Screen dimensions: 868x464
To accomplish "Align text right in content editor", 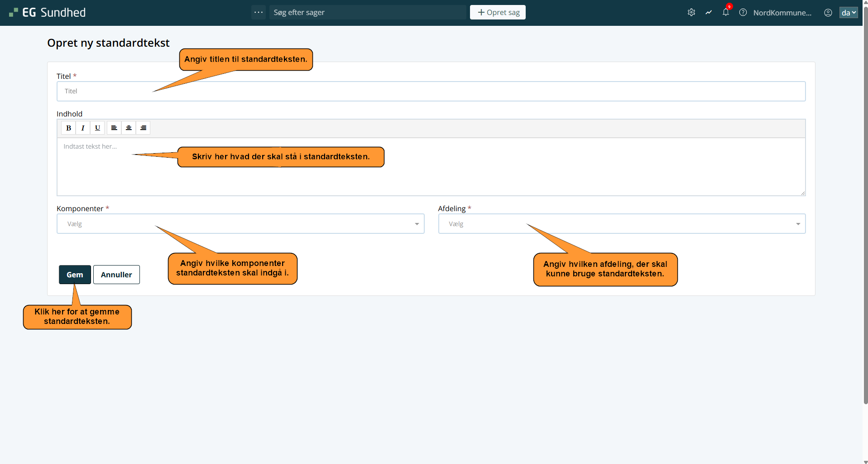I will (x=143, y=128).
